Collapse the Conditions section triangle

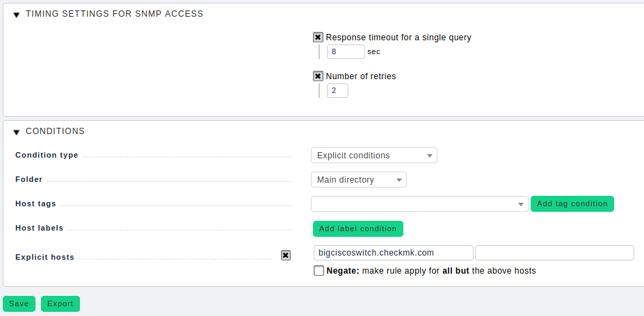(x=17, y=132)
